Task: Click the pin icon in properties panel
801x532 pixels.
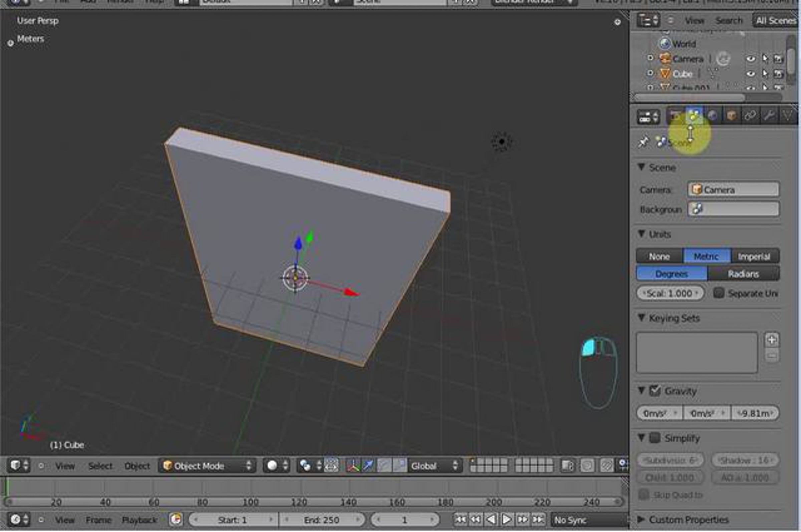Action: click(x=643, y=142)
